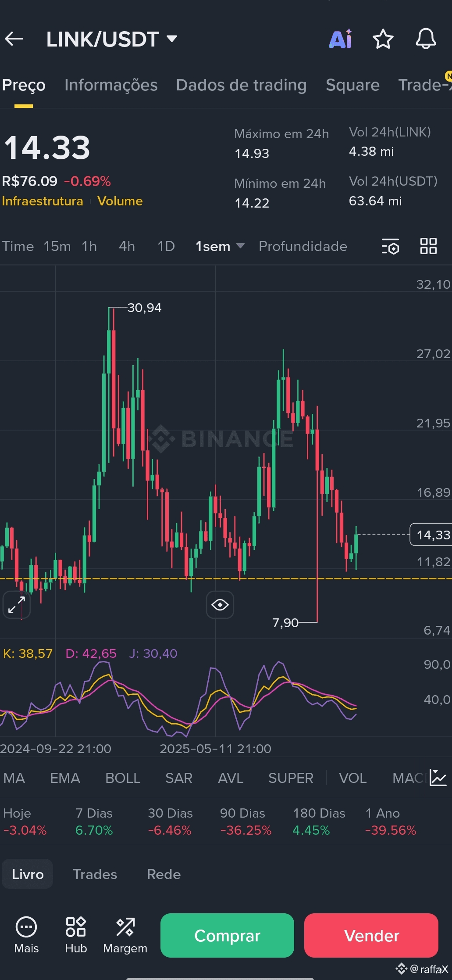Screen dimensions: 452x980
Task: Open the Square tab
Action: [352, 85]
